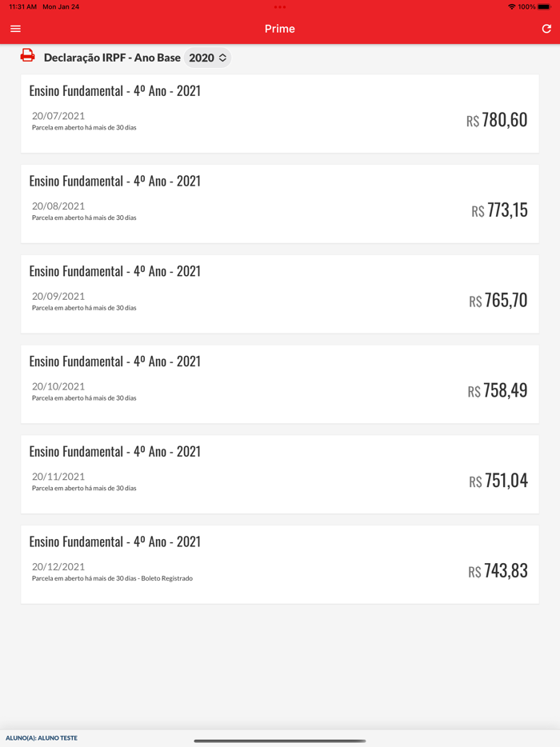
Task: Open the Ano Base 2020 dropdown
Action: click(208, 58)
